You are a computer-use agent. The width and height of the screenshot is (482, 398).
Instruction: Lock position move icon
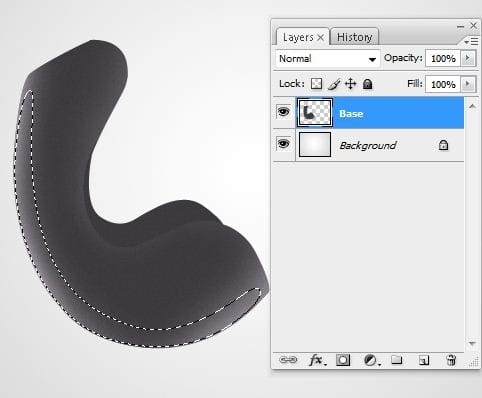tap(350, 84)
